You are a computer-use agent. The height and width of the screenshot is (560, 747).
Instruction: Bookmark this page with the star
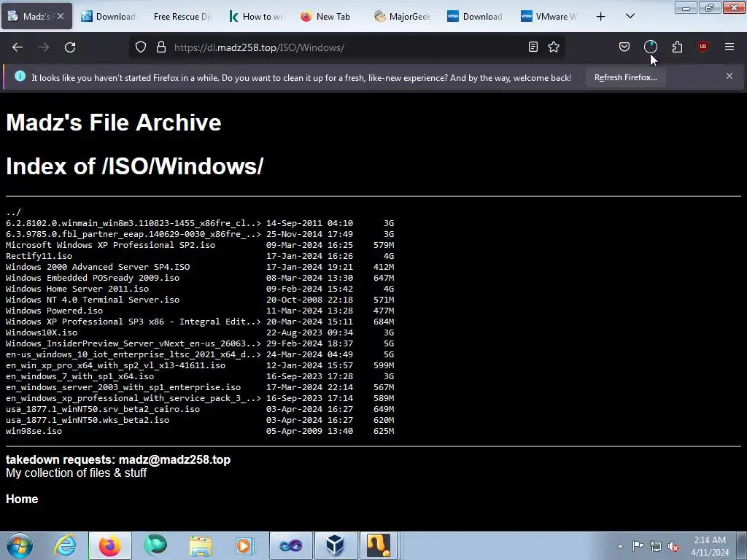[554, 47]
